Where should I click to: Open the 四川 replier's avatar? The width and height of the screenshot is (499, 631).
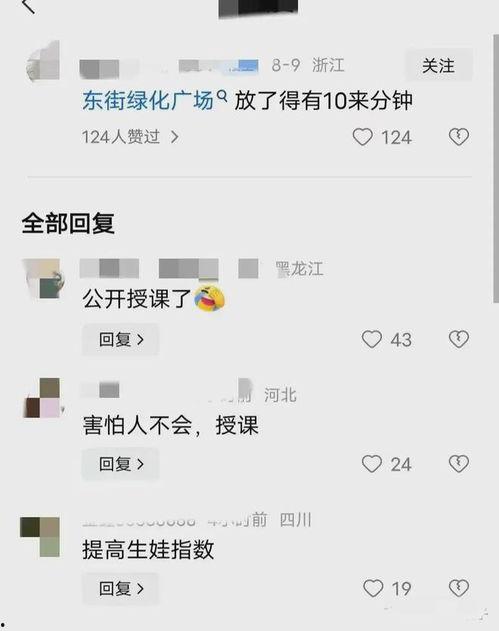tap(40, 537)
